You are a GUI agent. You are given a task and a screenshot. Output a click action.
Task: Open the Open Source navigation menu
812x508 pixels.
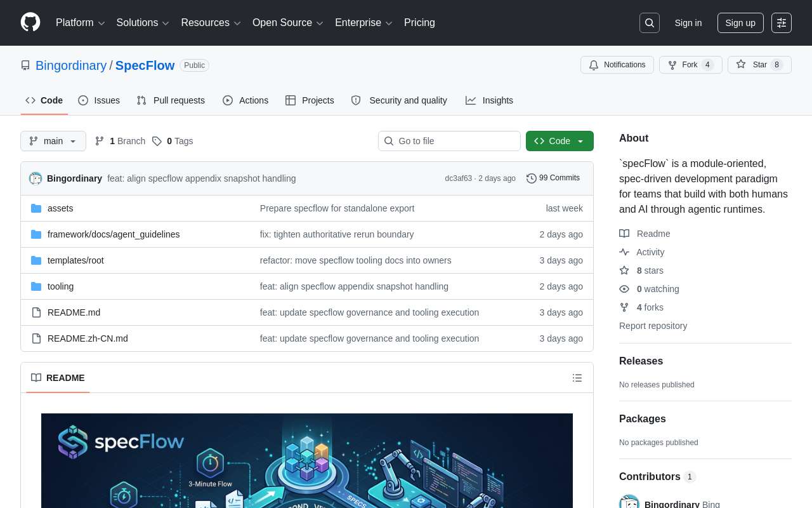click(287, 23)
